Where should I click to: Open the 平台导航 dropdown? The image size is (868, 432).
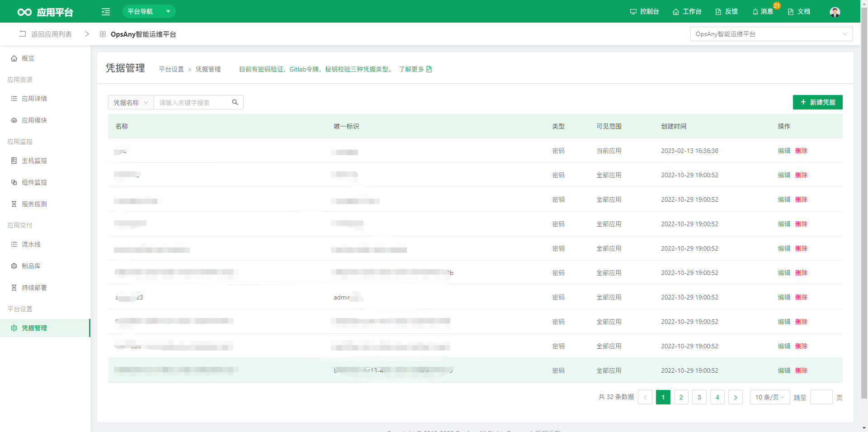(x=149, y=11)
